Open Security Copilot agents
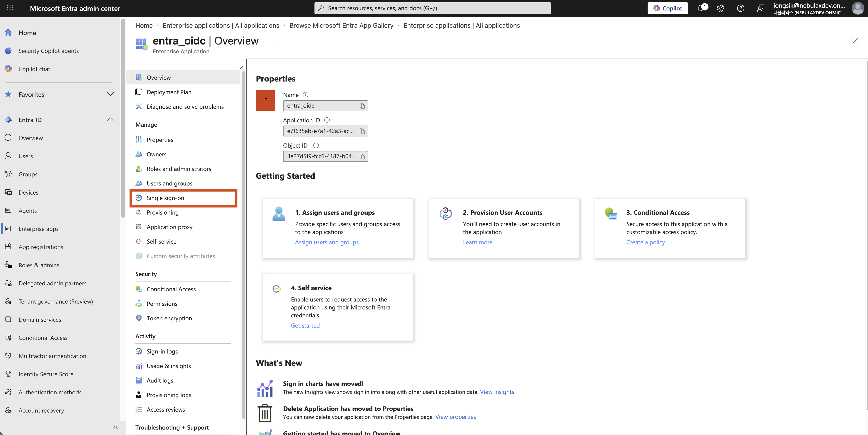This screenshot has width=868, height=435. pyautogui.click(x=49, y=51)
